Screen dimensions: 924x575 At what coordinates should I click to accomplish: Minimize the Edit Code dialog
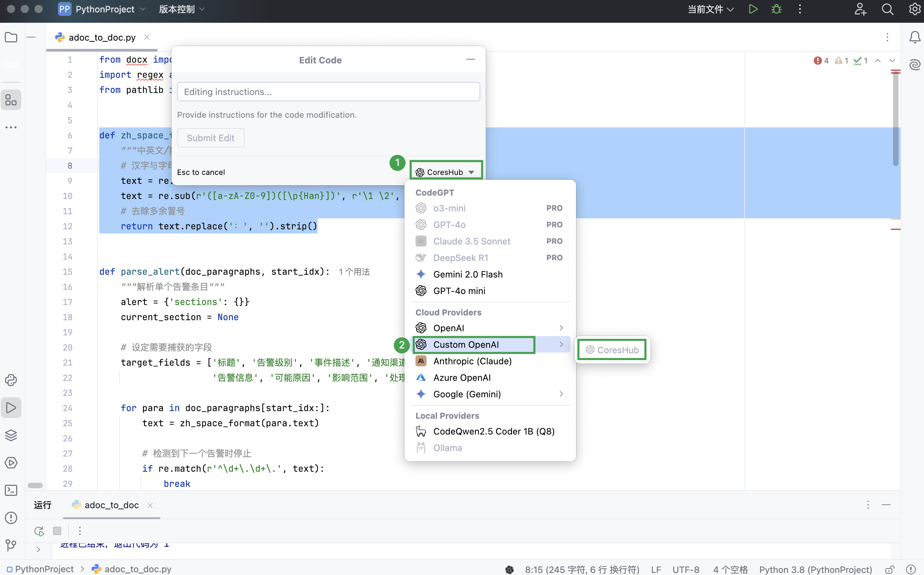[x=471, y=59]
